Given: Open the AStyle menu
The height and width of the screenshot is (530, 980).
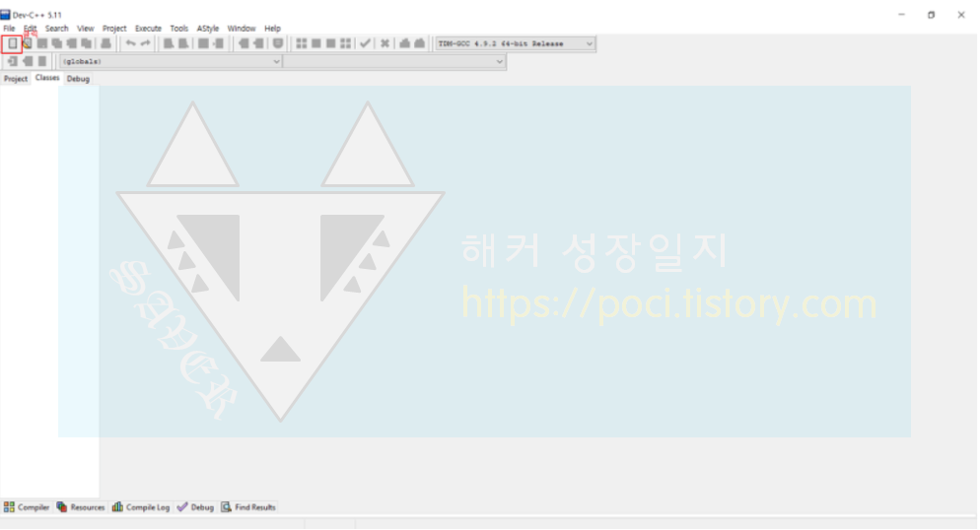Looking at the screenshot, I should point(207,29).
